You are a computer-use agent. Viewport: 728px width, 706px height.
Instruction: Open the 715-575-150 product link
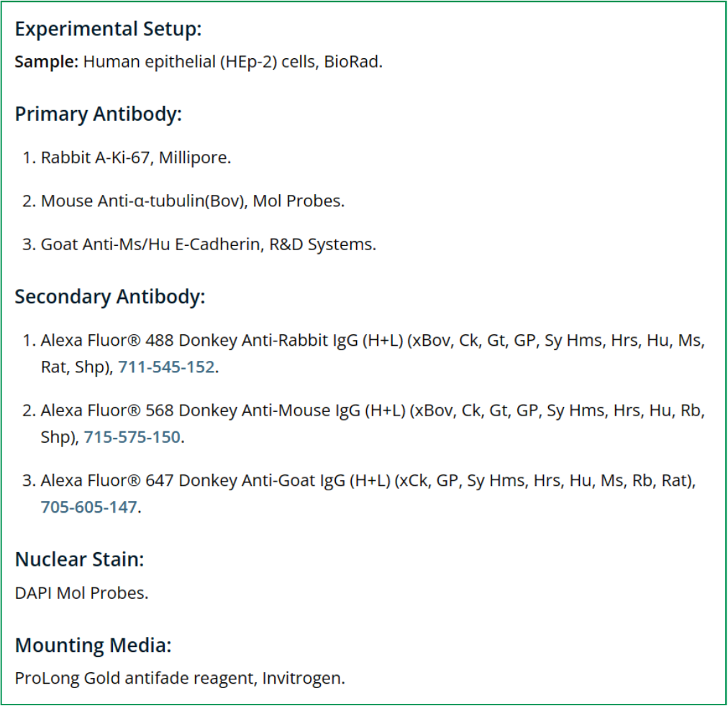pyautogui.click(x=132, y=437)
